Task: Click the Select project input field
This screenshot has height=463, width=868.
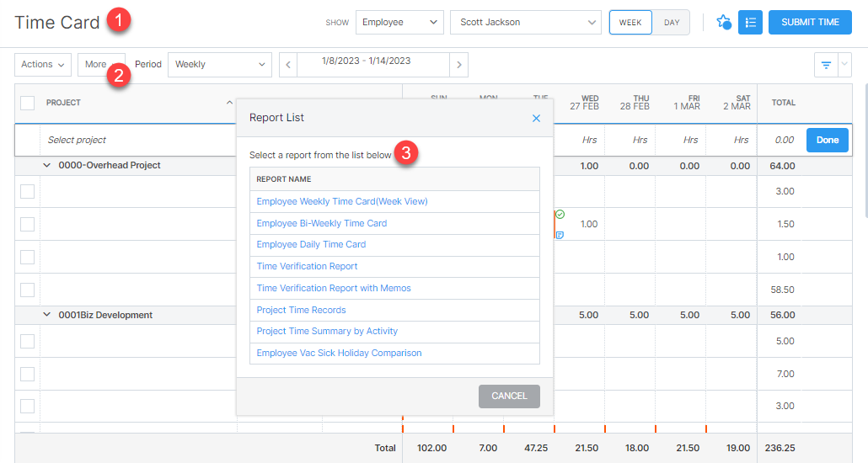Action: [138, 140]
